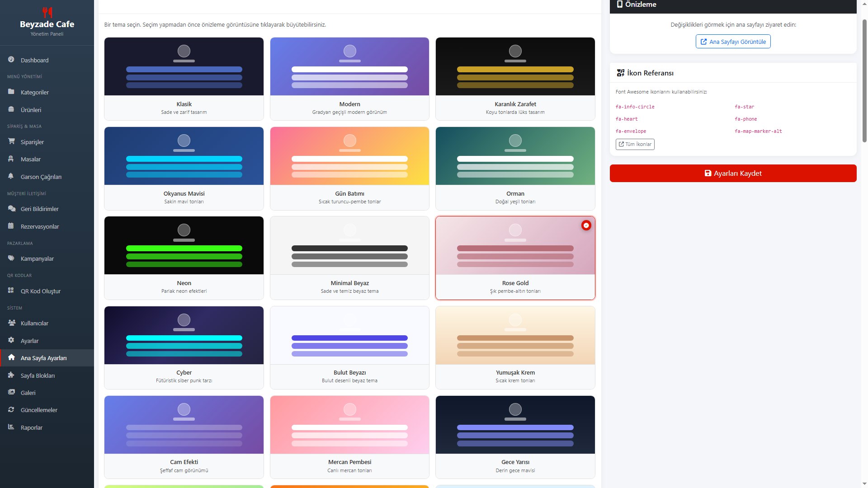The image size is (868, 488).
Task: Click the Dashboard gauge icon in sidebar
Action: tap(11, 60)
